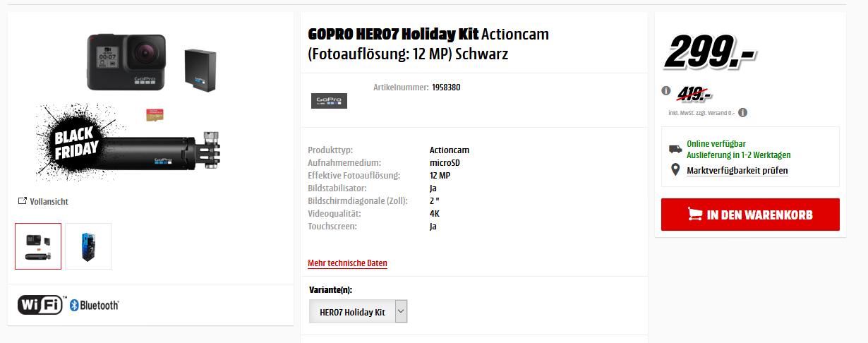Open the Variante(n) dropdown
Screen dimensions: 868x343
[358, 311]
